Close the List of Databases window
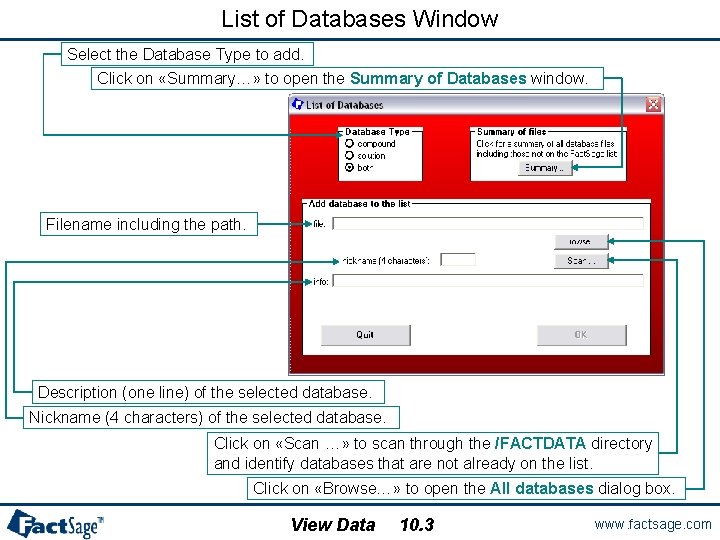The width and height of the screenshot is (720, 540). click(653, 105)
